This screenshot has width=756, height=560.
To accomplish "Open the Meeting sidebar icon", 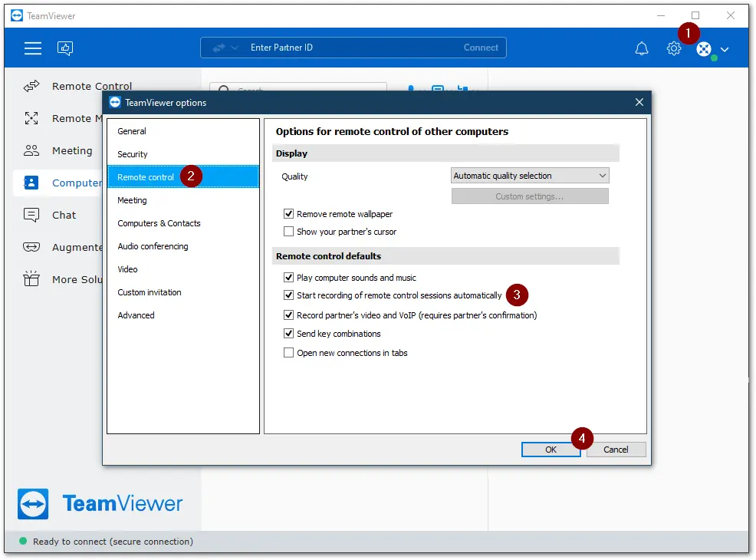I will 31,150.
